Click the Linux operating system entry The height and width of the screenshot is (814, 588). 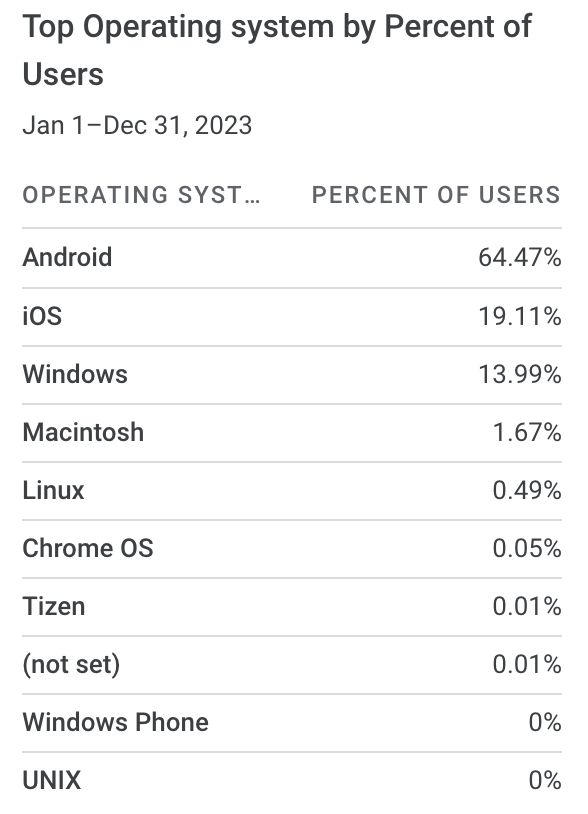point(53,491)
